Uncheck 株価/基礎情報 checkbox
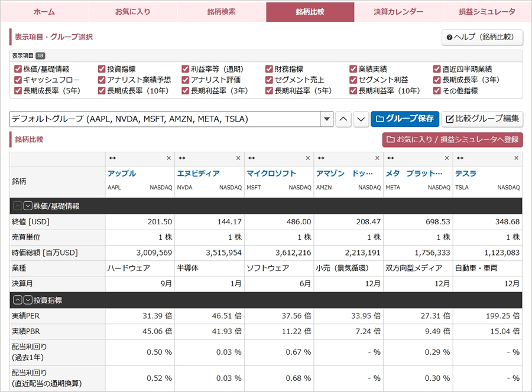This screenshot has height=392, width=532. coord(18,69)
